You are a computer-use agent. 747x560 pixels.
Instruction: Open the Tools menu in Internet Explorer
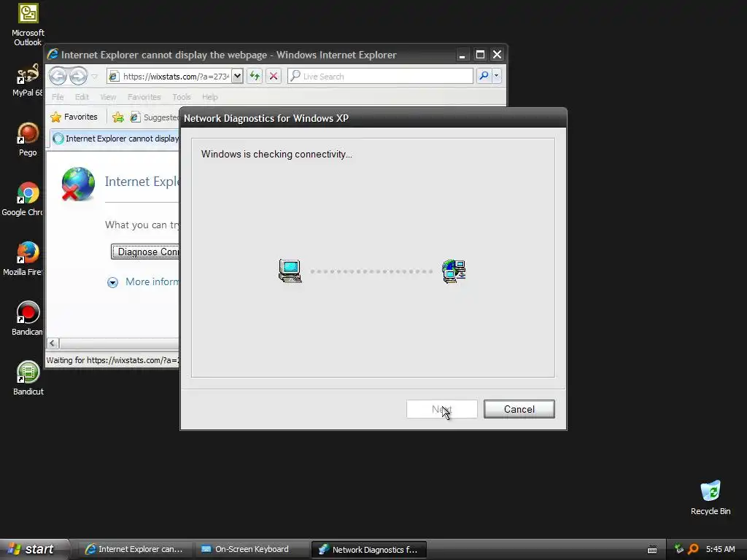coord(182,97)
